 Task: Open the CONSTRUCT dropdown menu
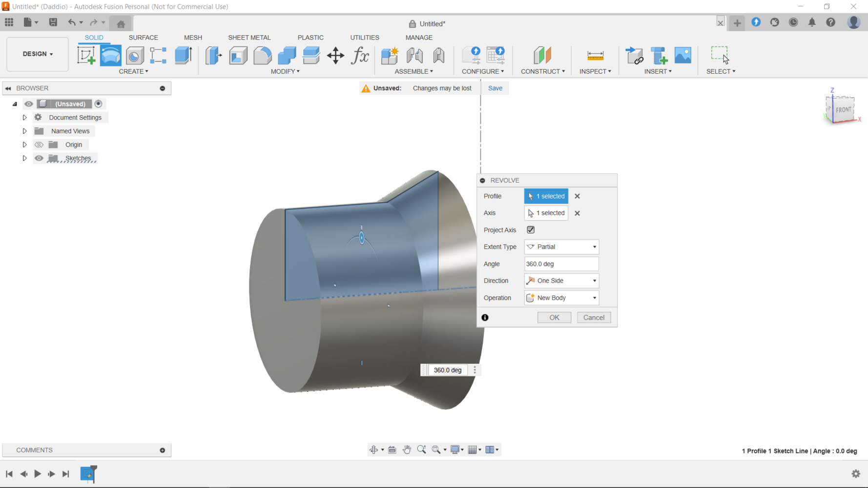542,71
